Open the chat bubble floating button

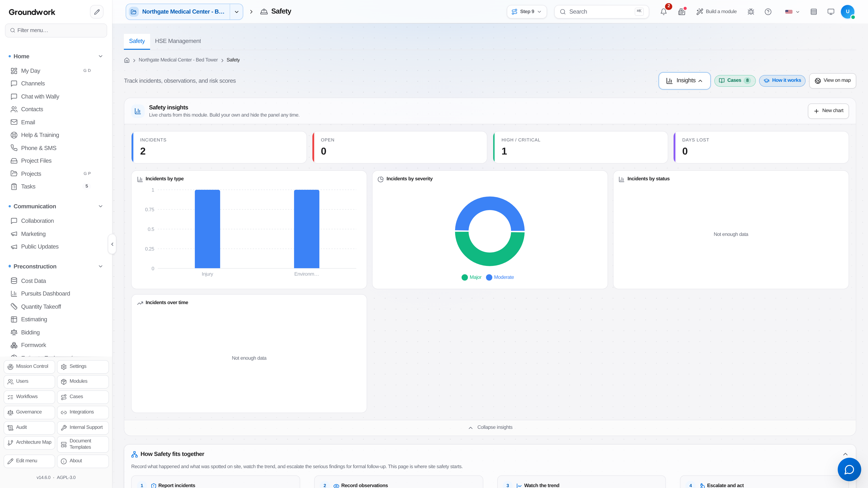tap(849, 469)
